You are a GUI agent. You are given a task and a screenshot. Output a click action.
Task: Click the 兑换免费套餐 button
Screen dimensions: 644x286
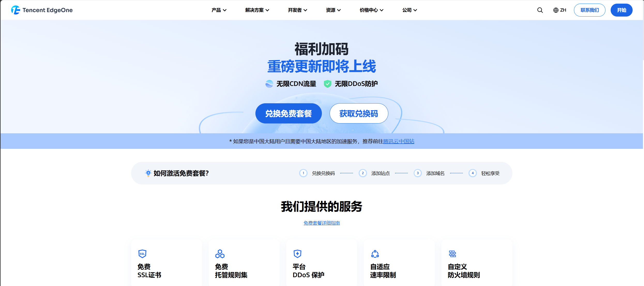[289, 113]
